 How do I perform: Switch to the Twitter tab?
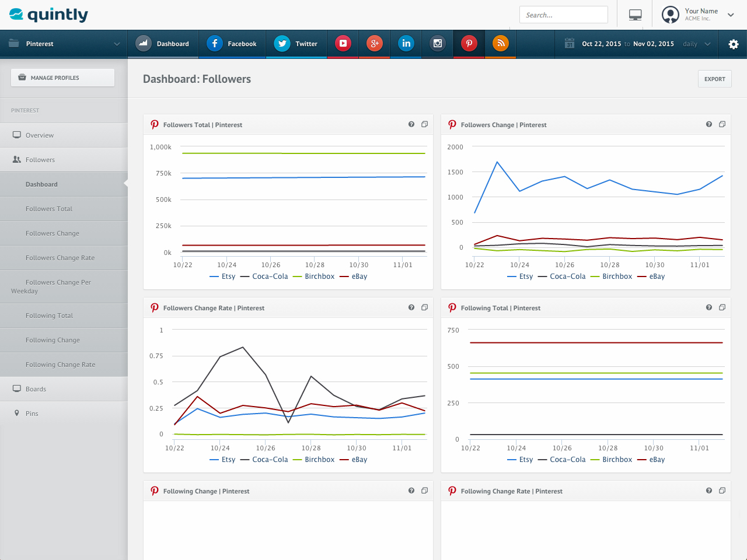click(x=296, y=44)
